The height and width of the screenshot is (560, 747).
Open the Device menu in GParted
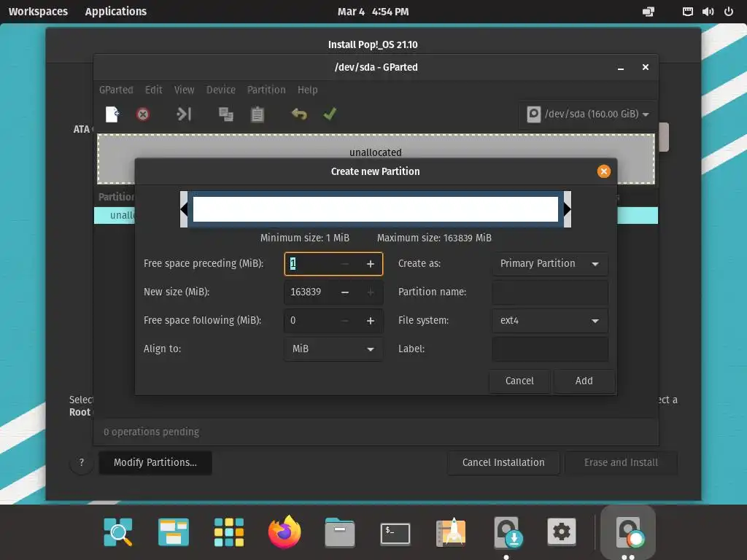click(x=220, y=90)
